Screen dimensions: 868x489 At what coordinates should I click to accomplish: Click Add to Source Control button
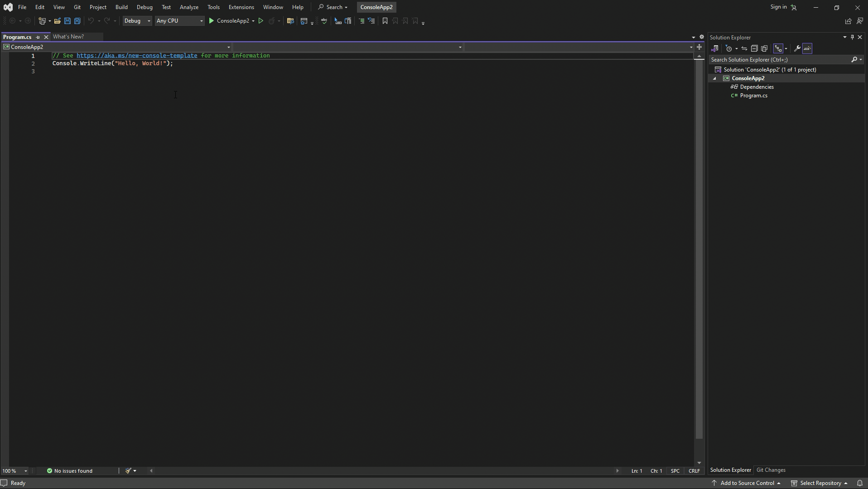coord(747,483)
